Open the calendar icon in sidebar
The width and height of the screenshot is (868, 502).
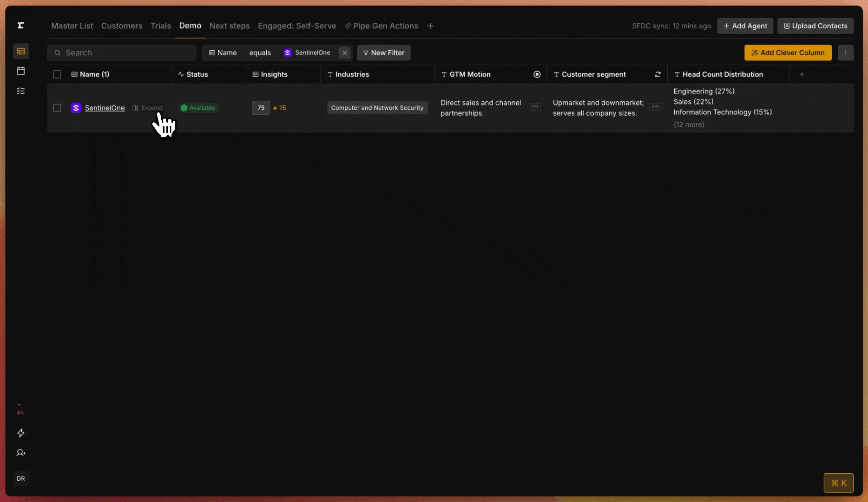[x=21, y=71]
